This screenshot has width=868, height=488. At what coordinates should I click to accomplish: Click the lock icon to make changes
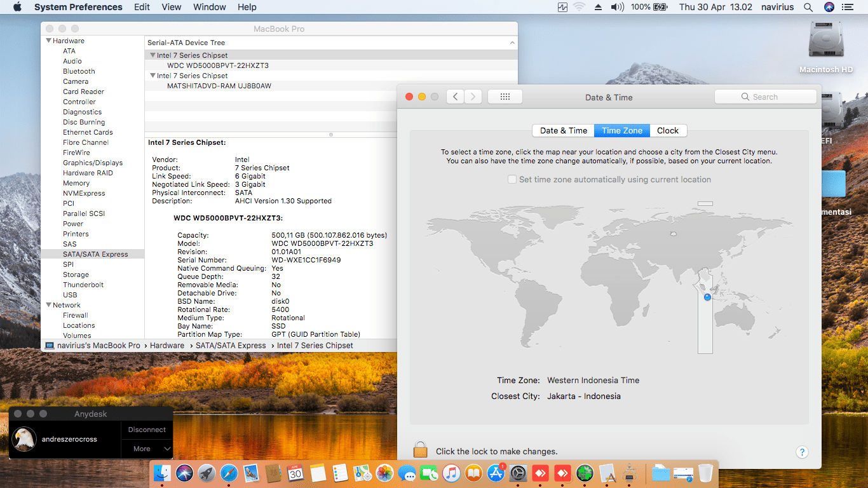pyautogui.click(x=420, y=450)
